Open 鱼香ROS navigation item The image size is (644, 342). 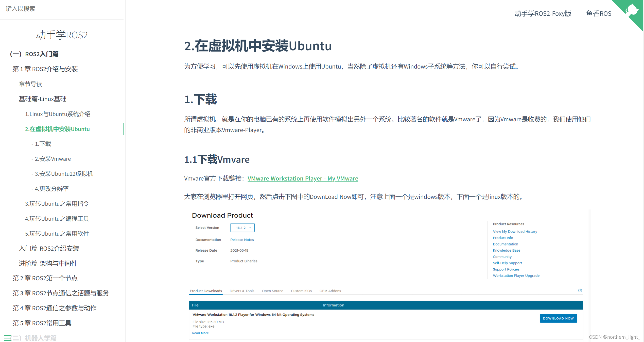coord(599,13)
